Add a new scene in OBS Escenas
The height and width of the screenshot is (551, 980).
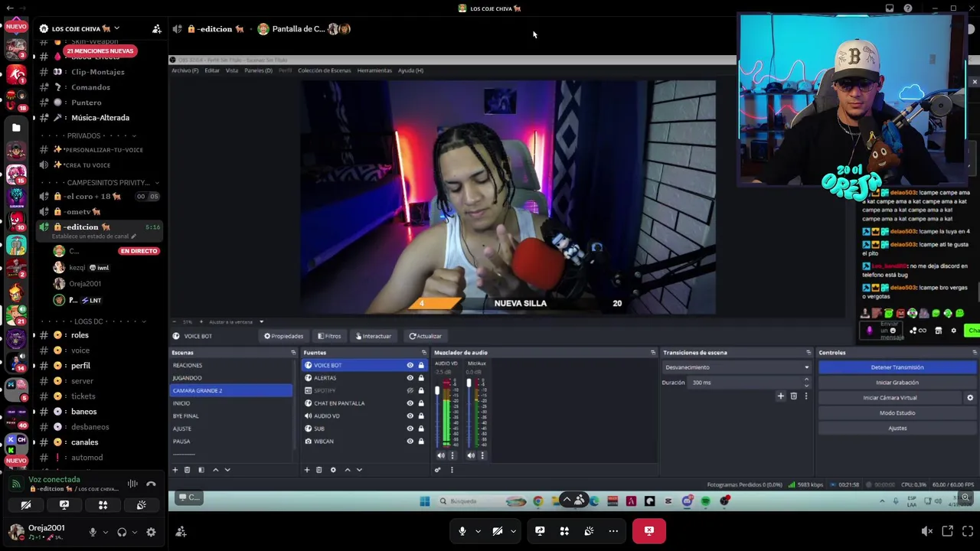(175, 470)
